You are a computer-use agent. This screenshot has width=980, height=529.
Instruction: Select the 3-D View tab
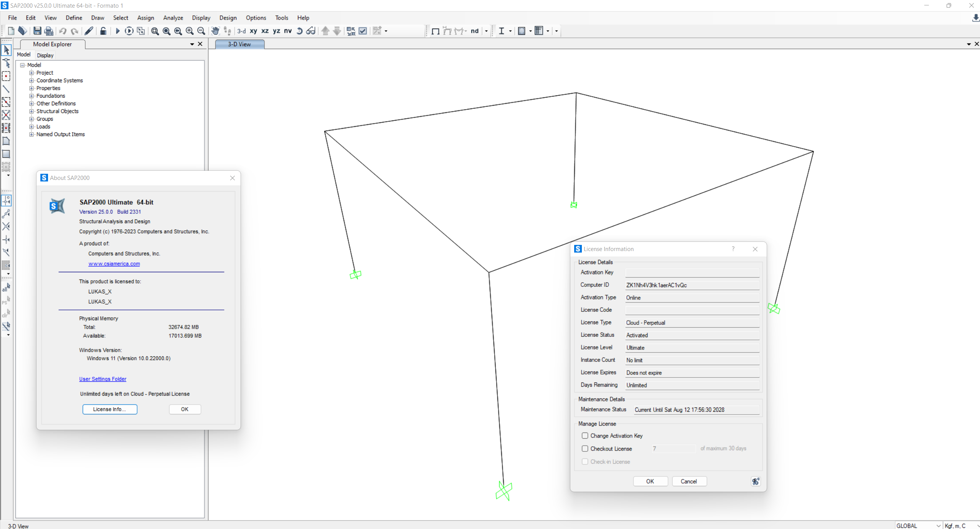coord(239,44)
